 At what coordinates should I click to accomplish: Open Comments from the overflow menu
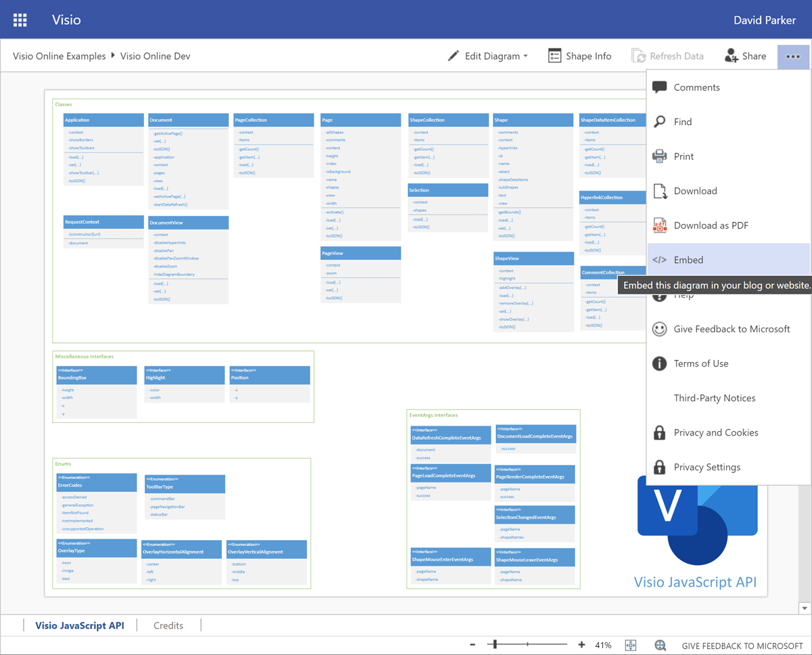pos(697,87)
